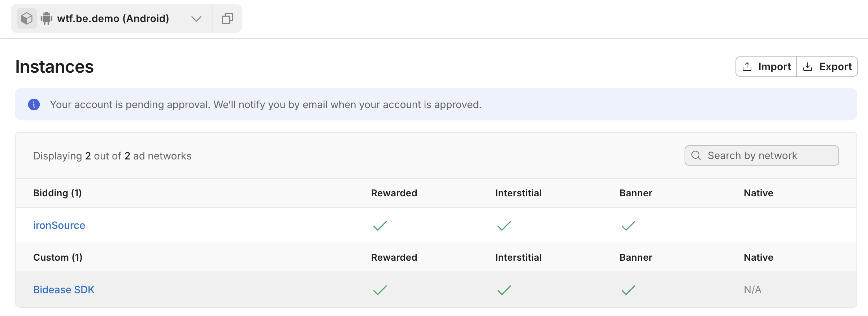The height and width of the screenshot is (316, 868).
Task: Click ironSource Rewarded checkmark
Action: (x=380, y=226)
